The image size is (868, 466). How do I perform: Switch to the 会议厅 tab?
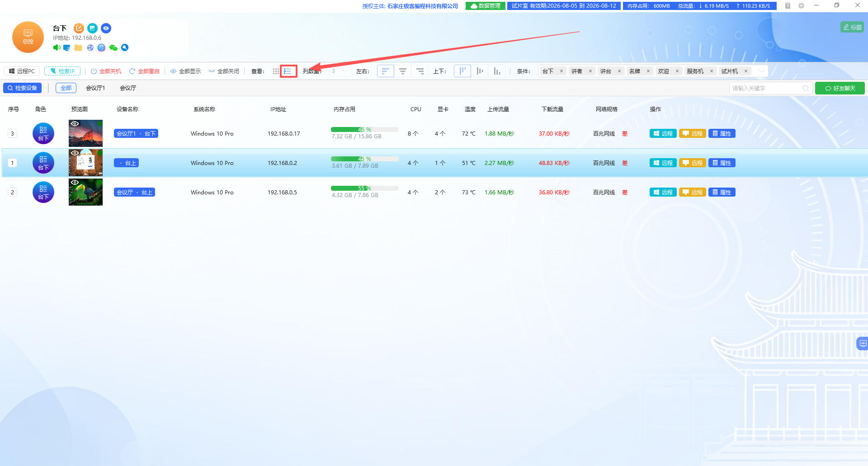tap(128, 88)
